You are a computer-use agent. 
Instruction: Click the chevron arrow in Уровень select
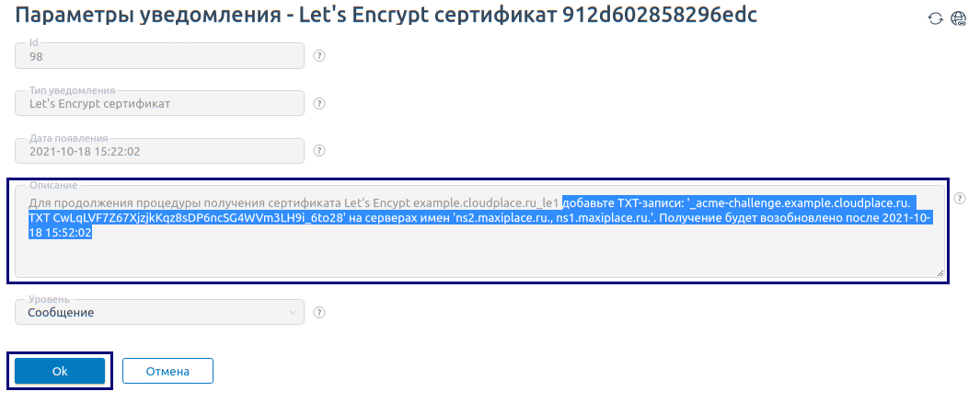coord(292,313)
